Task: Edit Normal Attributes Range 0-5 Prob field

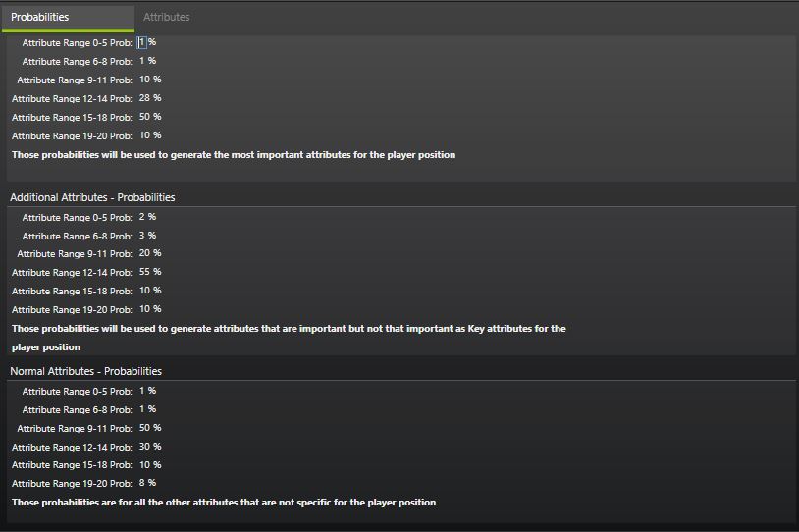Action: (x=142, y=391)
